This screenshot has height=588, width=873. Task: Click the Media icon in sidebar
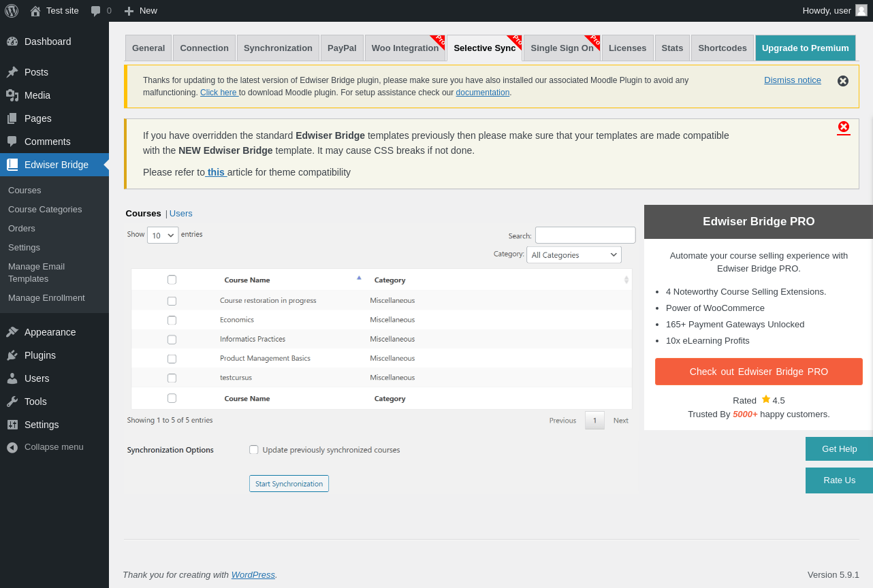tap(12, 95)
